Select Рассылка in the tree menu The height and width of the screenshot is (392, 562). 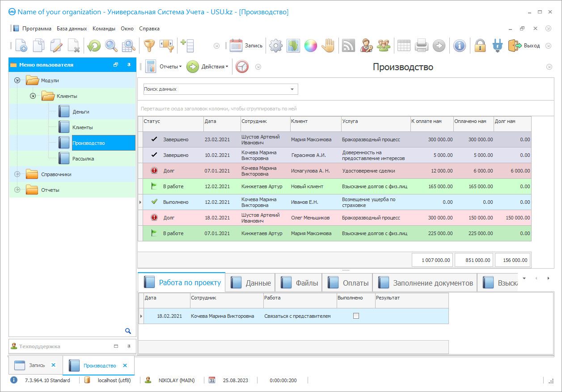pos(83,159)
